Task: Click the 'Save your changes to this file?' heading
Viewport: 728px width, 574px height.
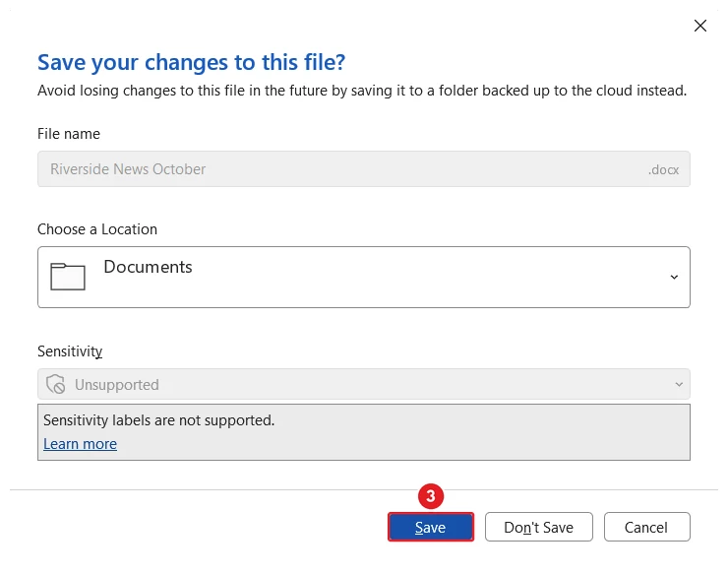Action: point(191,62)
